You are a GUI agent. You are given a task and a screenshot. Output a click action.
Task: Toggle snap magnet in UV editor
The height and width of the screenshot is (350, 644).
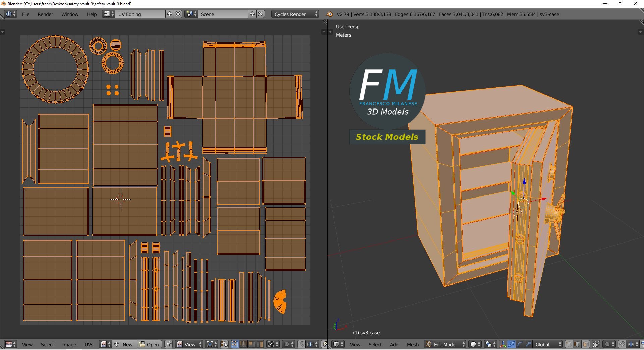click(301, 344)
